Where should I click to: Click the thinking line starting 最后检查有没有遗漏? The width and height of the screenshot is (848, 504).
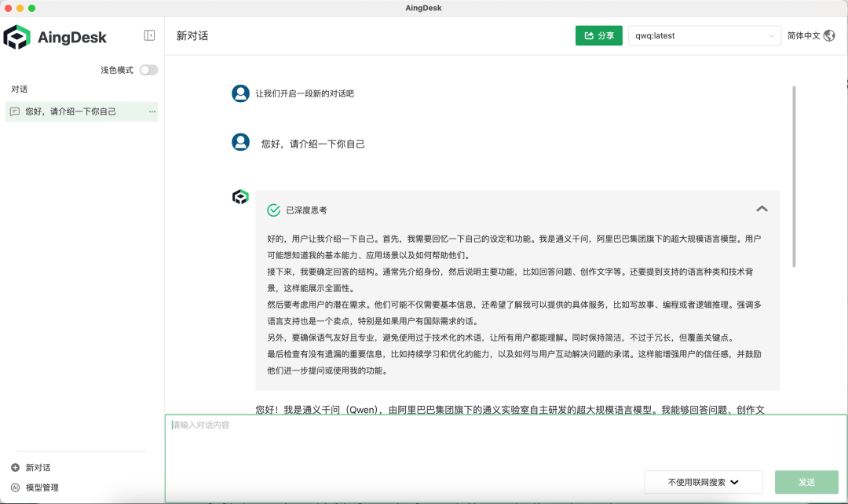[x=514, y=363]
